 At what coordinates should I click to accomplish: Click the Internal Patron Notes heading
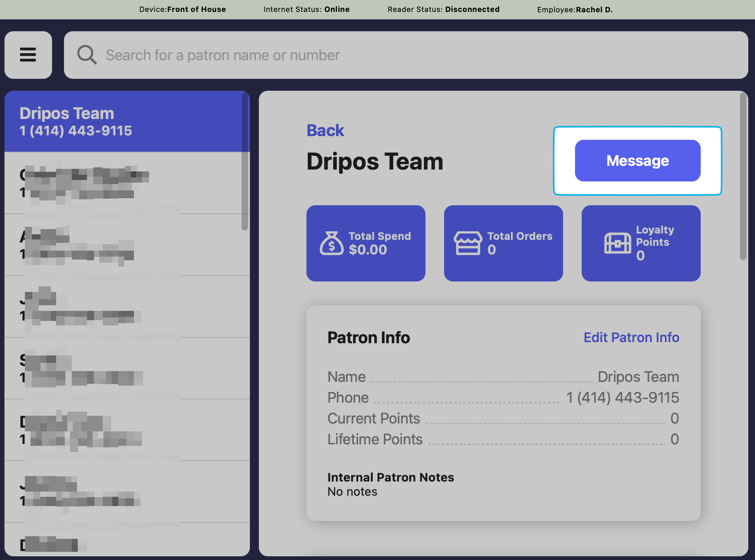point(391,477)
